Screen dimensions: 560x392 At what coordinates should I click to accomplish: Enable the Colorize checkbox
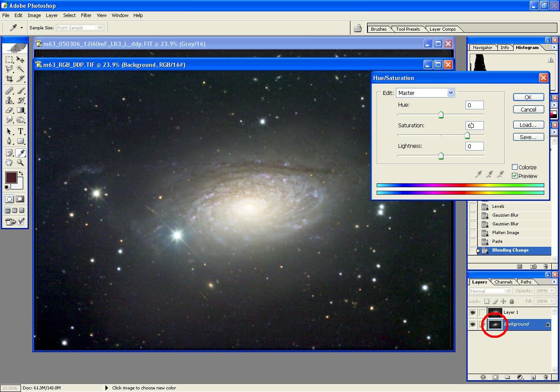pyautogui.click(x=515, y=167)
